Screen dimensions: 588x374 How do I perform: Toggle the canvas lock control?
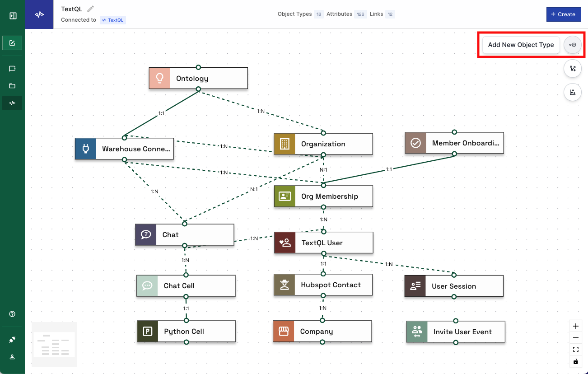tap(575, 361)
